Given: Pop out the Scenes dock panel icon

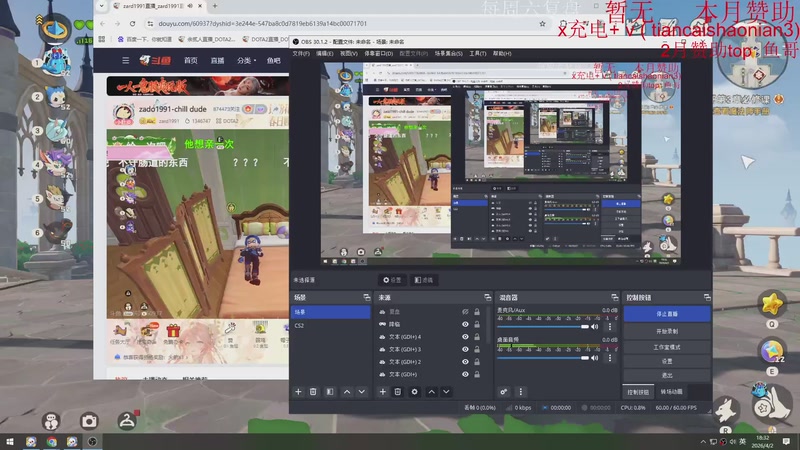Looking at the screenshot, I should (366, 297).
